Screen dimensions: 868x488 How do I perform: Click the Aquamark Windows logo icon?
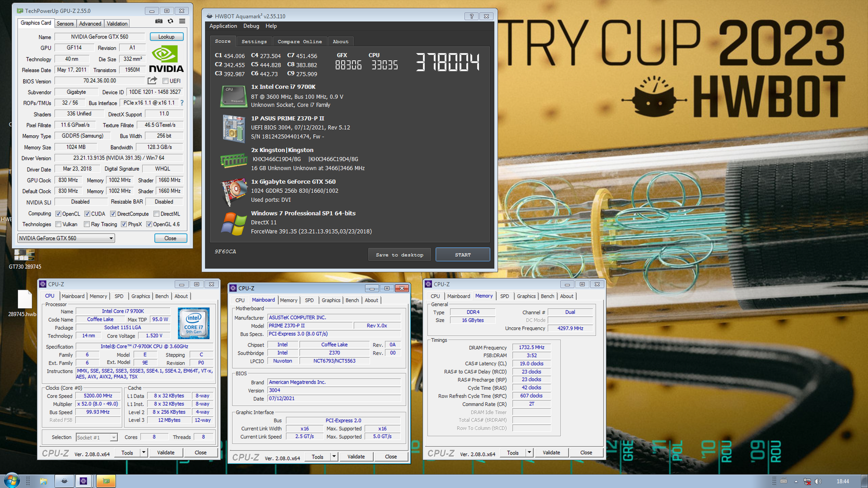coord(234,224)
